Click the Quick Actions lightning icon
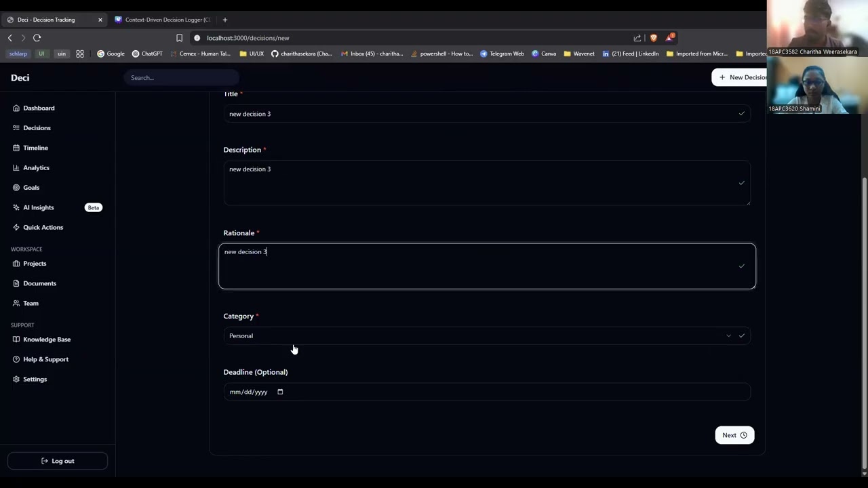This screenshot has width=868, height=488. (16, 227)
